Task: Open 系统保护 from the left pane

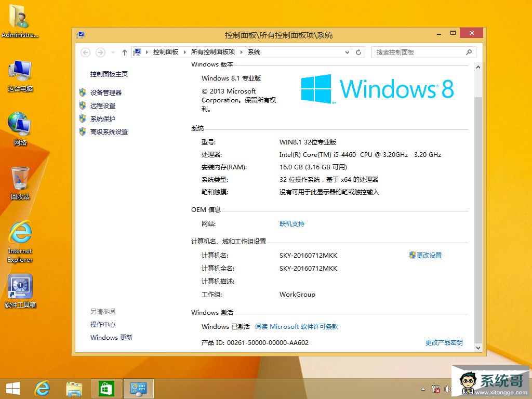Action: pos(103,119)
